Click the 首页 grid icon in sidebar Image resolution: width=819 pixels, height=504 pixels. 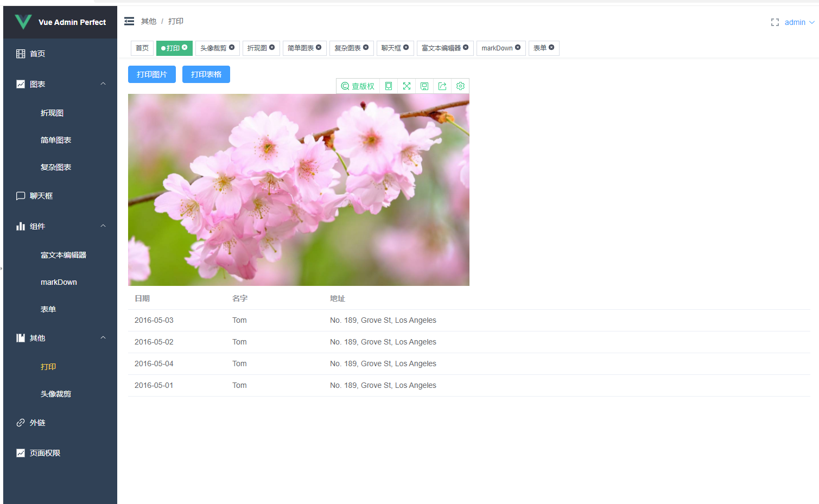coord(21,54)
